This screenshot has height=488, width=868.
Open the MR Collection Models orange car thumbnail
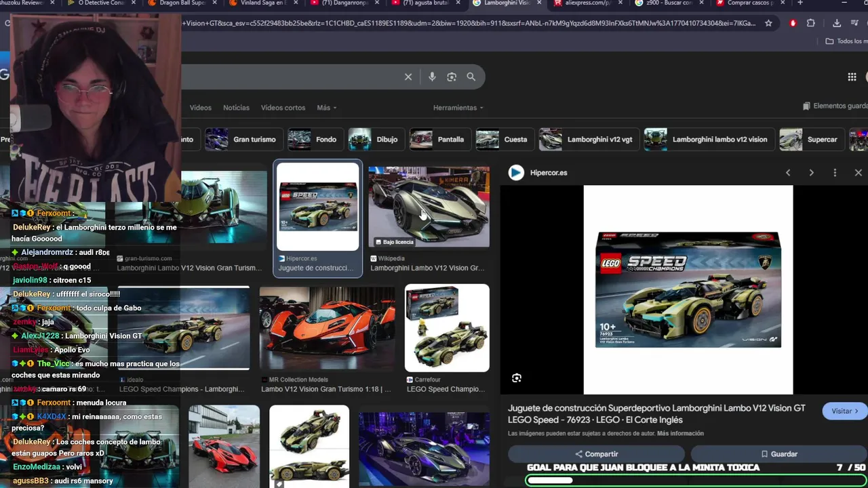point(327,329)
